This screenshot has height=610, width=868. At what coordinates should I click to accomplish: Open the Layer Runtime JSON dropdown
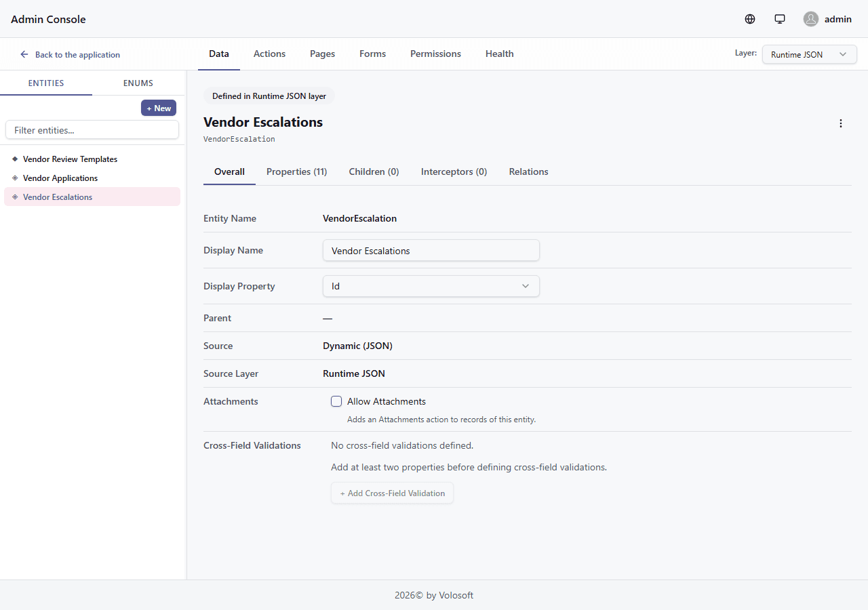[810, 54]
